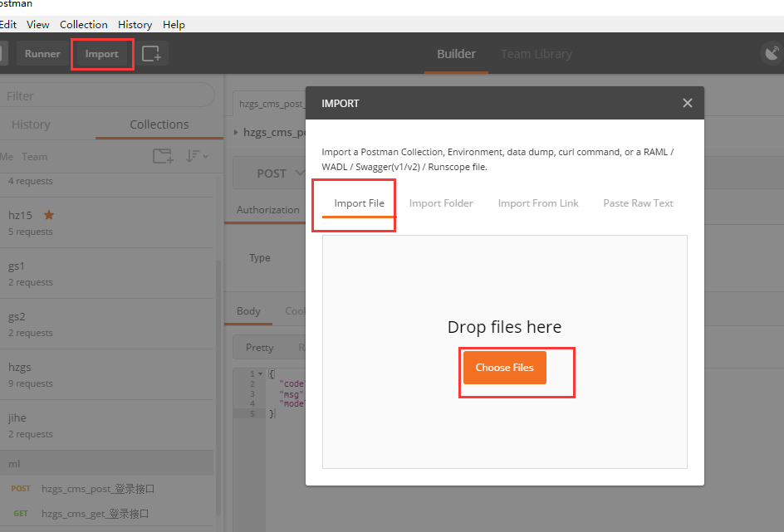Click the drop files area
The width and height of the screenshot is (784, 532).
[x=504, y=352]
